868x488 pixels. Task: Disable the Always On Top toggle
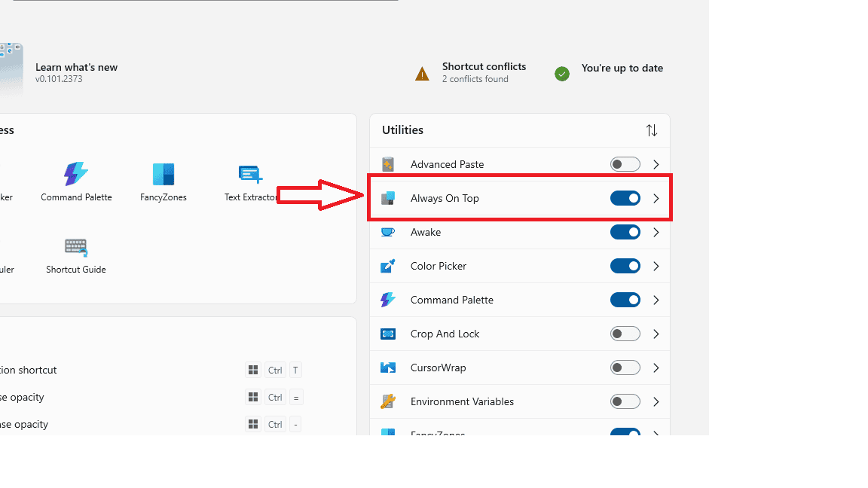coord(625,198)
